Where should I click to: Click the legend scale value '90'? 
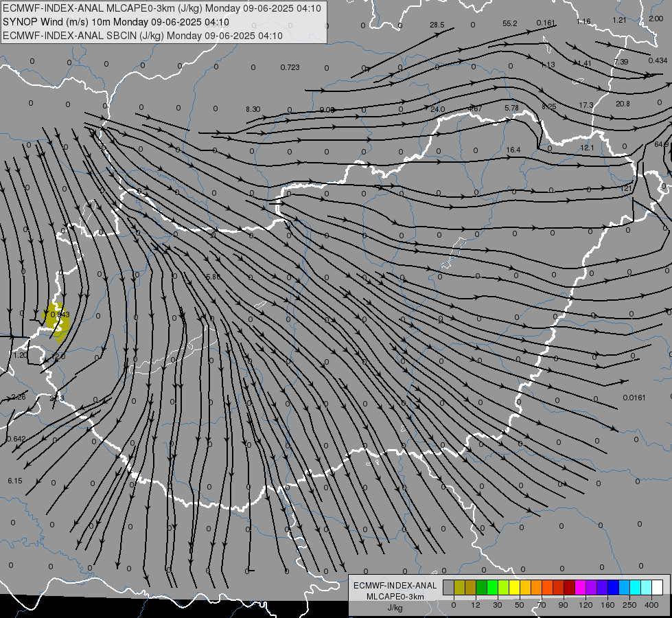click(x=563, y=605)
